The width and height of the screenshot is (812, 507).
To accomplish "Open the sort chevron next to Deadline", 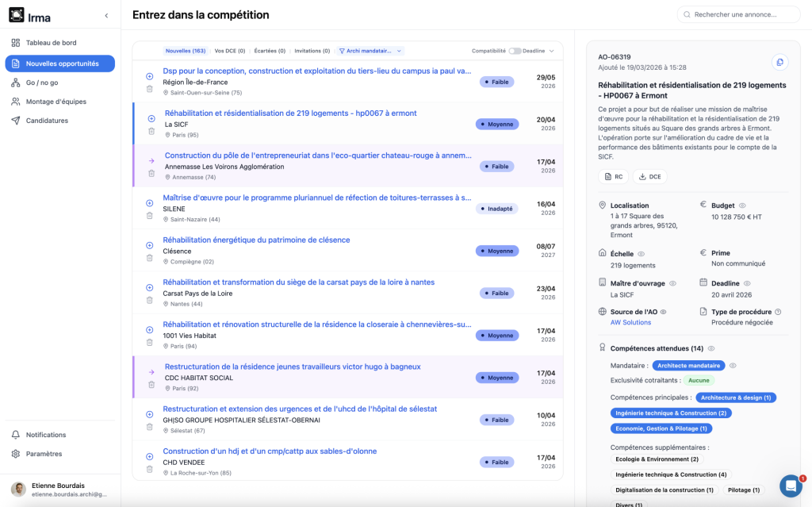I will coord(552,51).
